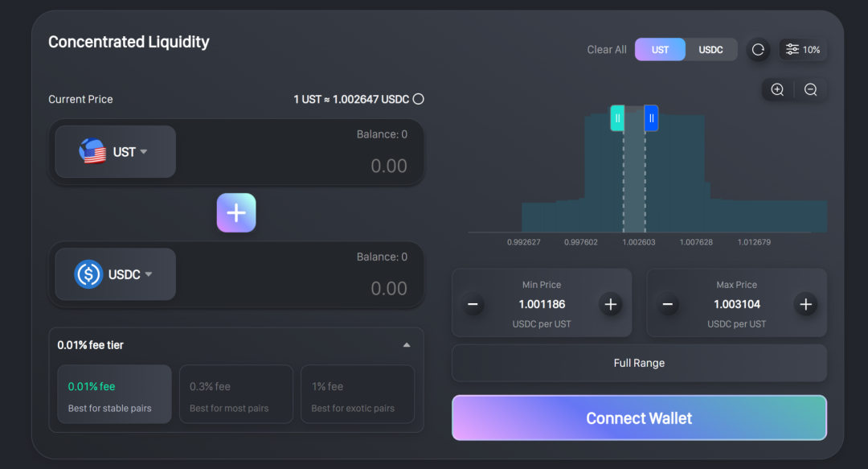Increase the Max Price value
This screenshot has height=469, width=868.
coord(805,304)
